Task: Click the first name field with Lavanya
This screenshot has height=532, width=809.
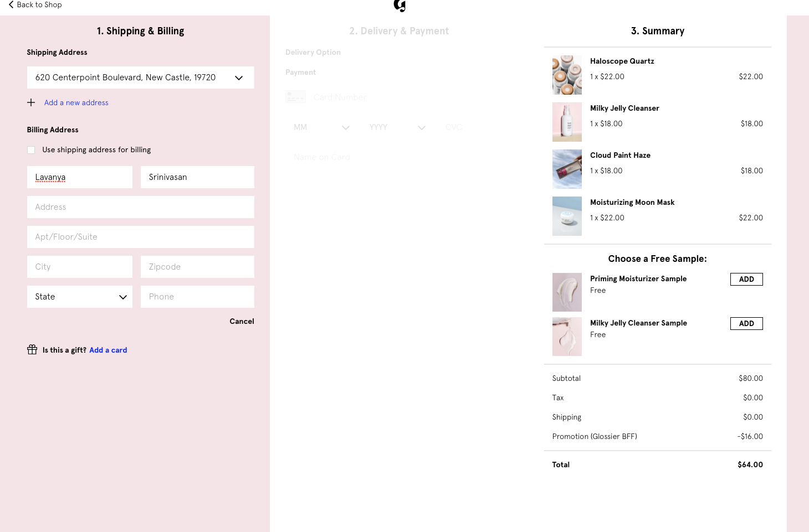Action: pos(80,177)
